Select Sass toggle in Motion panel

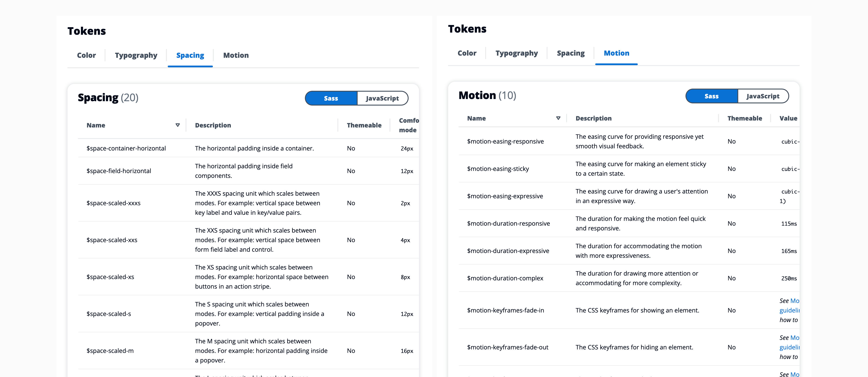pyautogui.click(x=711, y=96)
